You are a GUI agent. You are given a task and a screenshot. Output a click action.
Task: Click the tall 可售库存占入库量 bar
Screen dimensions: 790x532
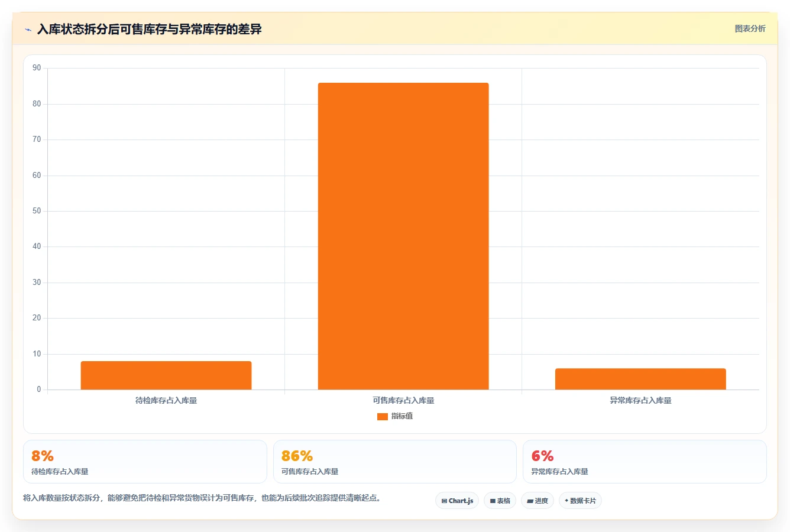point(403,236)
